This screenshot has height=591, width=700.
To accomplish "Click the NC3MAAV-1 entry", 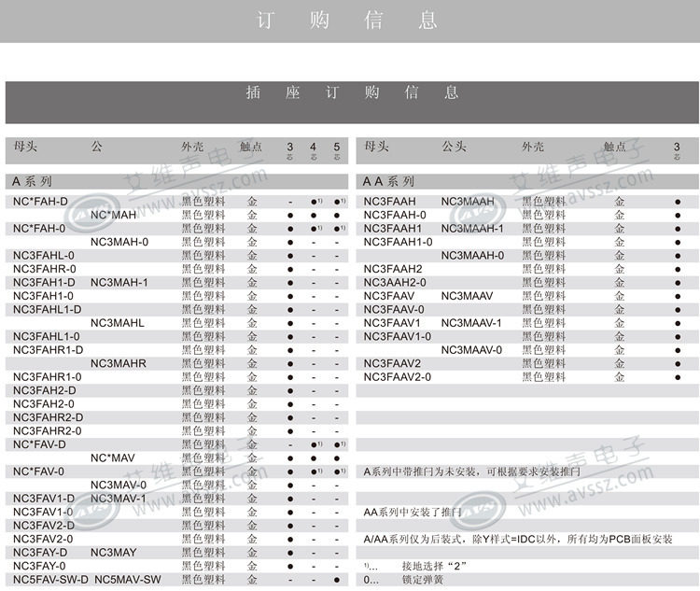I will [x=471, y=323].
